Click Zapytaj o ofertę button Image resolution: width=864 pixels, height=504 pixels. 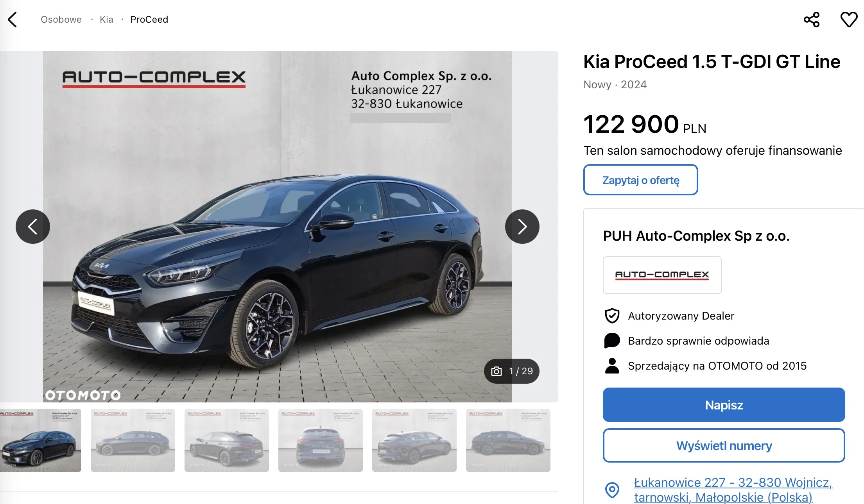click(641, 180)
